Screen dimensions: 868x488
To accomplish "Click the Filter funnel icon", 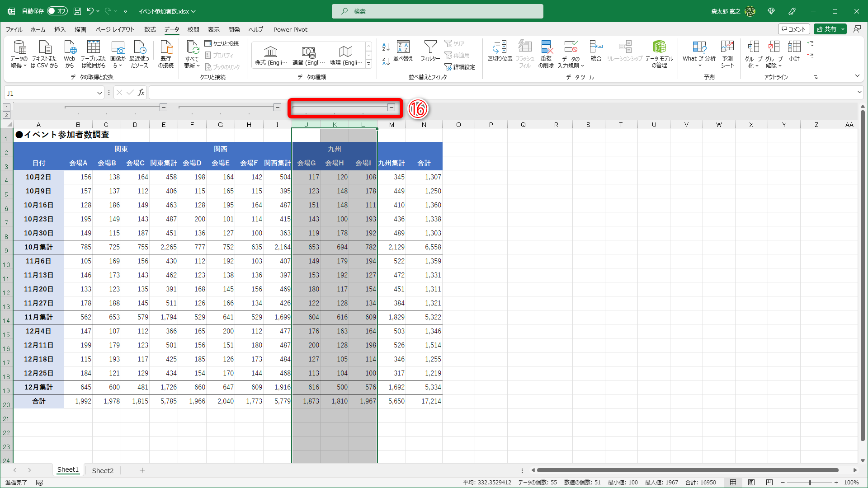I will point(430,47).
